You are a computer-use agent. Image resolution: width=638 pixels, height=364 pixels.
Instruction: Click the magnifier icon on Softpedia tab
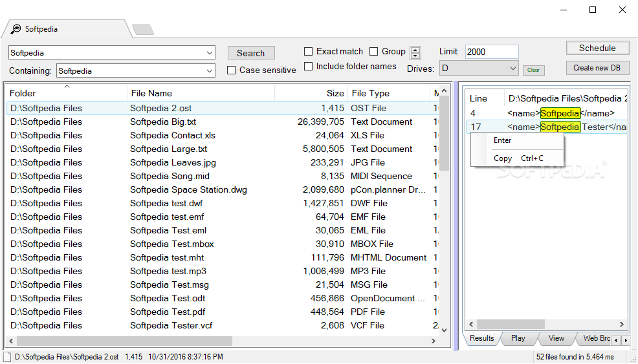16,29
